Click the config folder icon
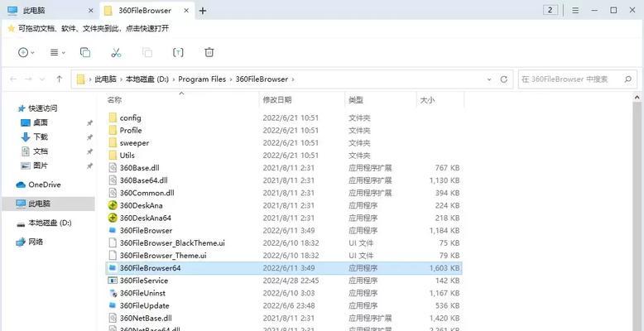The height and width of the screenshot is (331, 644). pos(113,118)
